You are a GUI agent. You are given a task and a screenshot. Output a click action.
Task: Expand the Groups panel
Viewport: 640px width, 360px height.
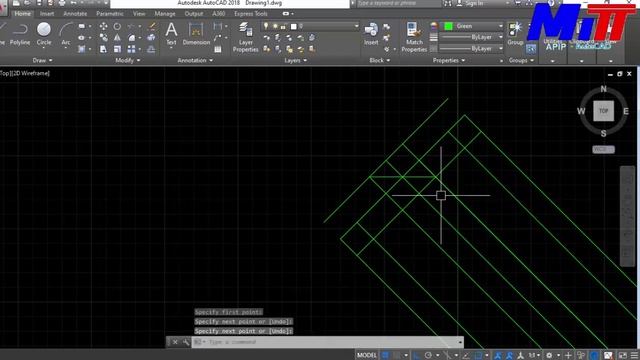tap(521, 60)
